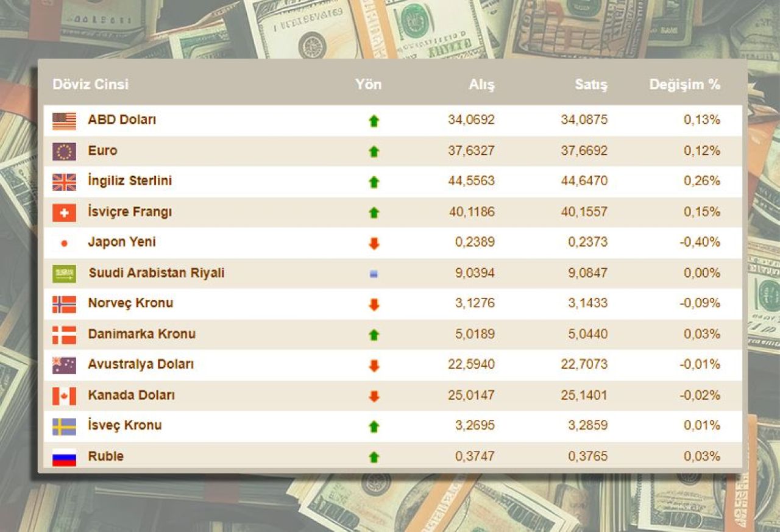Click the Norveç Kronu flag icon

[x=64, y=304]
